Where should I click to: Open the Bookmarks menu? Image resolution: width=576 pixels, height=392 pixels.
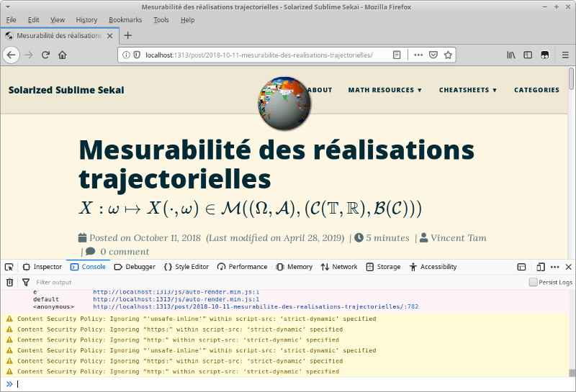tap(125, 20)
